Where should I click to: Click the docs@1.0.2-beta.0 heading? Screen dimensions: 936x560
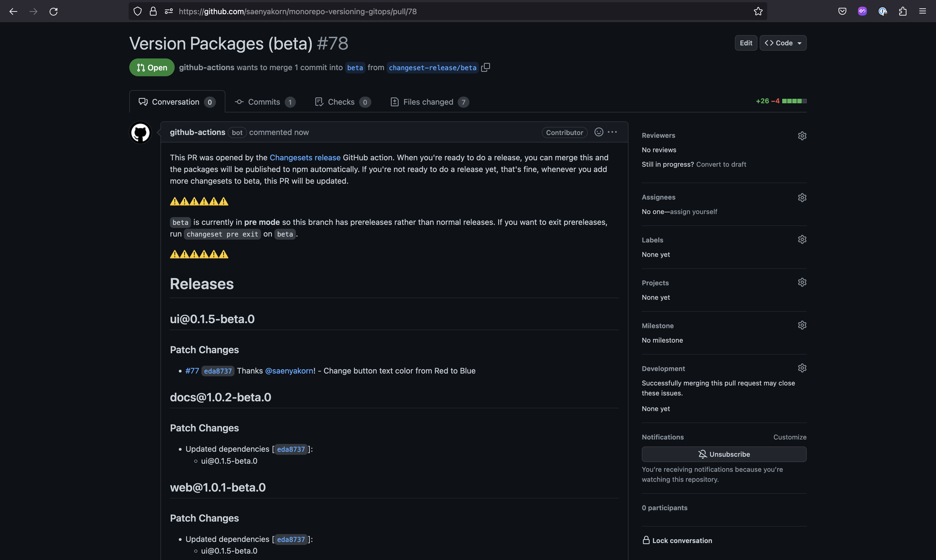point(221,397)
